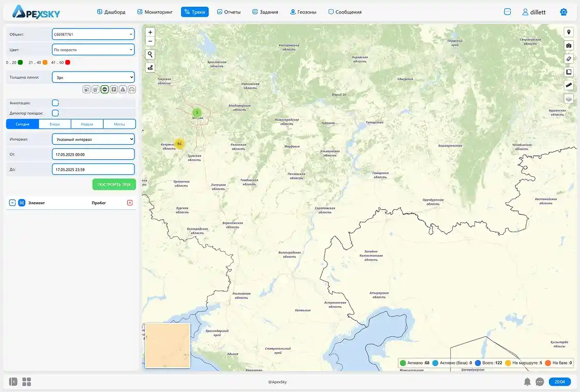Open the notifications bell in the footer
Viewport: 580px width, 392px height.
(527, 382)
